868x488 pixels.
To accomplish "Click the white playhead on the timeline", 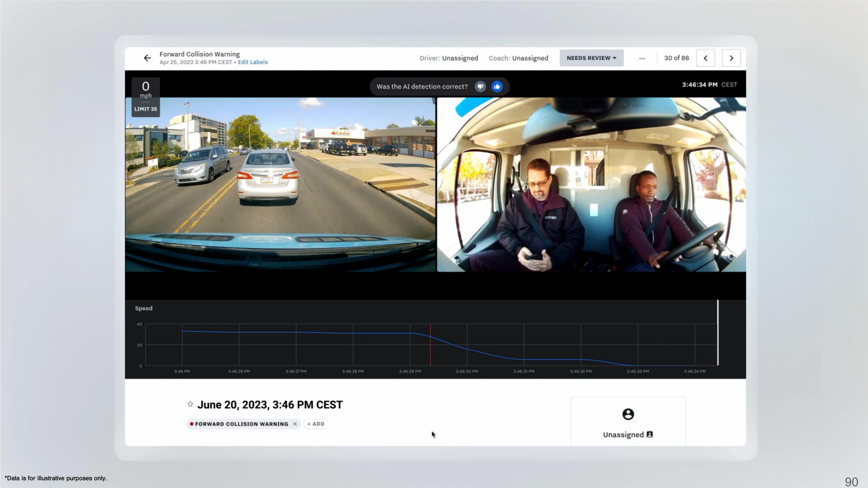I will click(x=718, y=332).
